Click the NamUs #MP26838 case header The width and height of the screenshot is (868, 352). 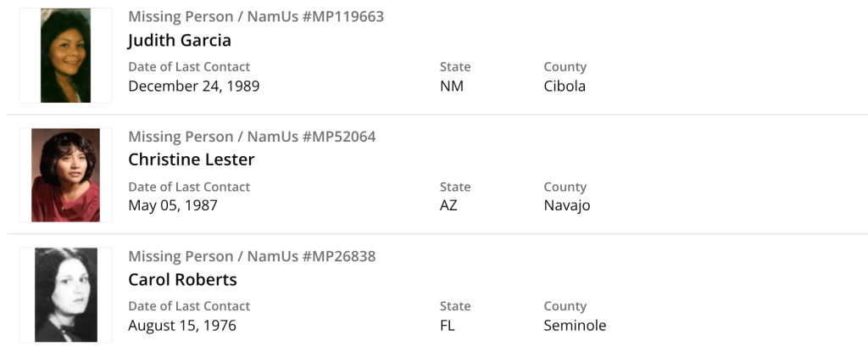(252, 256)
